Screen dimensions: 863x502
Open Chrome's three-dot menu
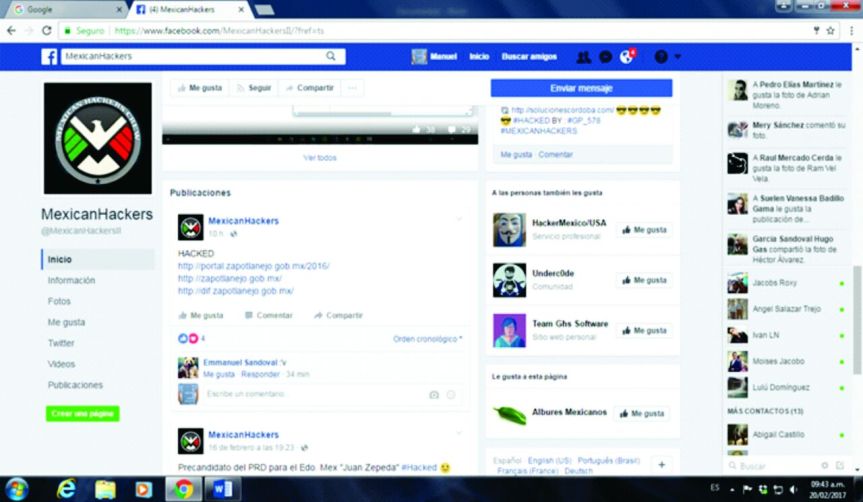pyautogui.click(x=851, y=31)
